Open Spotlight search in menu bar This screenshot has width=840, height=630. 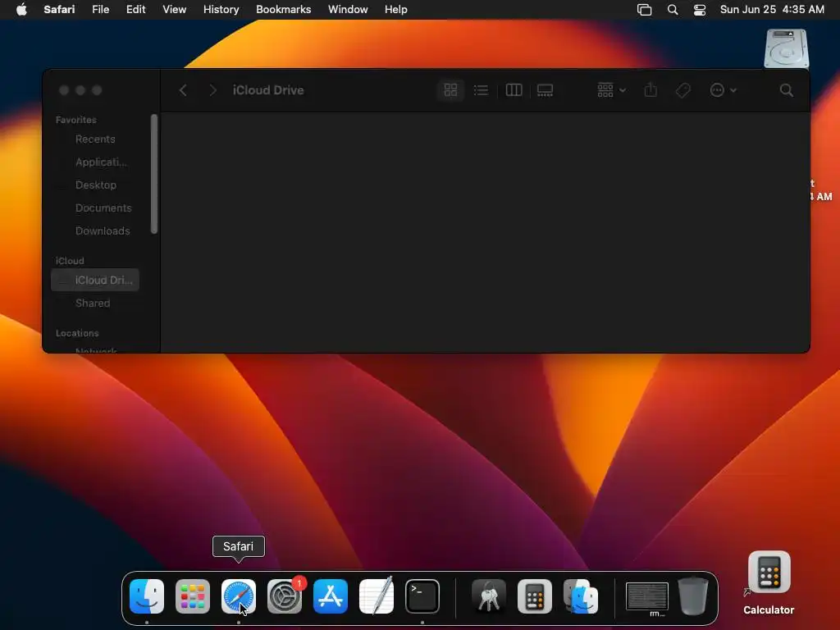[673, 10]
